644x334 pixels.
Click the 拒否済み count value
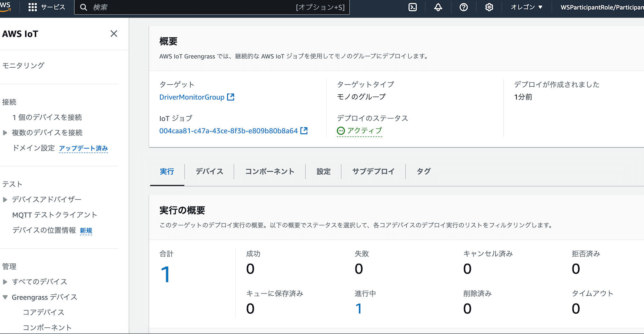pos(576,269)
